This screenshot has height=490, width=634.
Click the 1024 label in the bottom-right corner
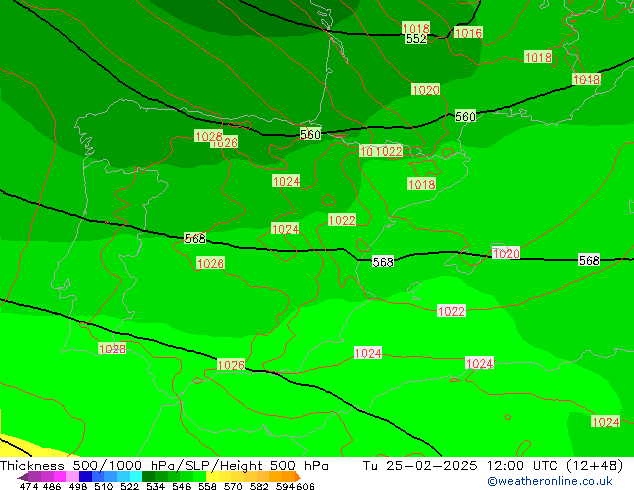click(x=605, y=422)
